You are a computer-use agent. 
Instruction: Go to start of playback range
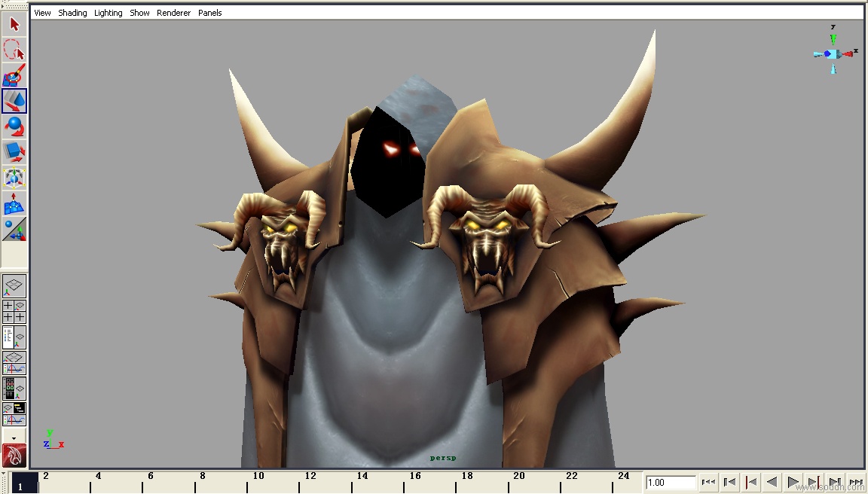coord(708,482)
